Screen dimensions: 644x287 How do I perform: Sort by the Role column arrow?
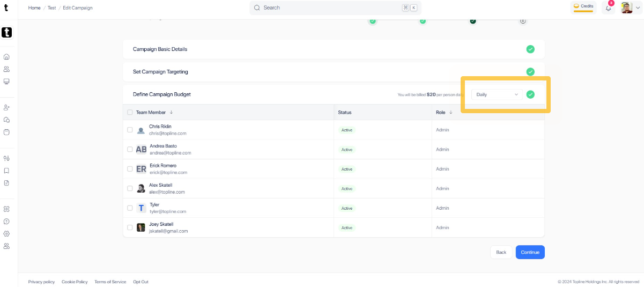point(450,112)
